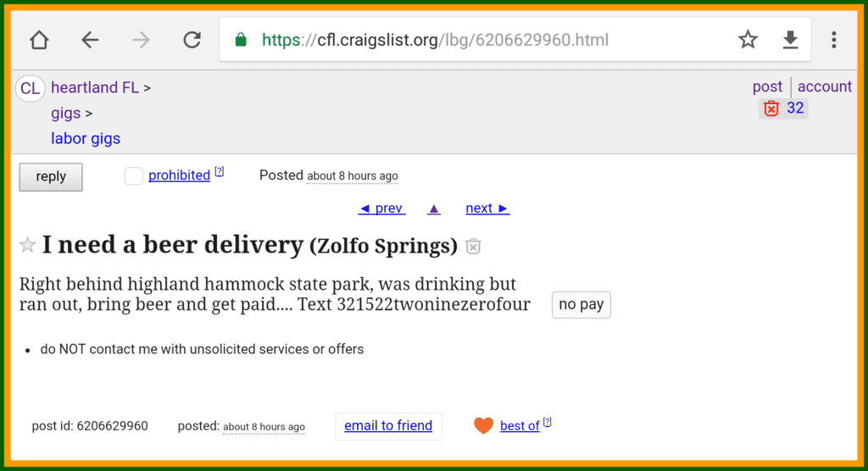The width and height of the screenshot is (868, 471).
Task: Open the heartland FL breadcrumb
Action: point(95,87)
